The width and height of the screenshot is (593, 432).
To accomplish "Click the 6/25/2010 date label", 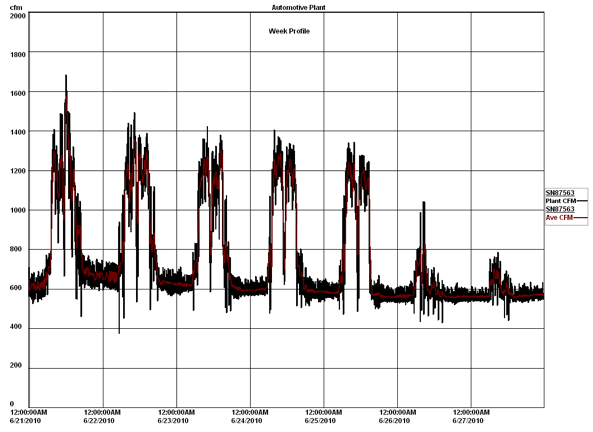I will (x=320, y=421).
